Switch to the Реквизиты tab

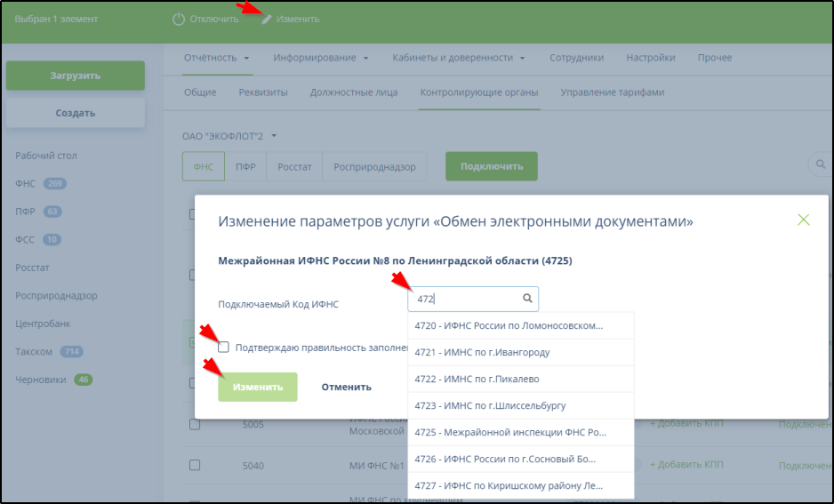pos(263,92)
